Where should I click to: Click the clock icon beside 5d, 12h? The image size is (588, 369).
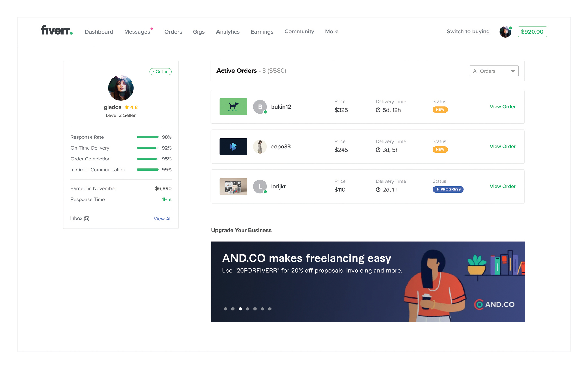378,110
